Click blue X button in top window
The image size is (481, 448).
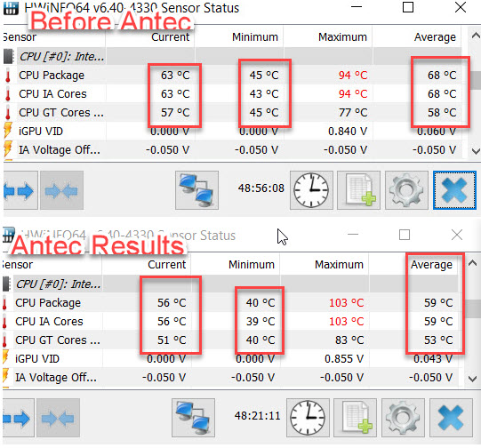pyautogui.click(x=454, y=190)
